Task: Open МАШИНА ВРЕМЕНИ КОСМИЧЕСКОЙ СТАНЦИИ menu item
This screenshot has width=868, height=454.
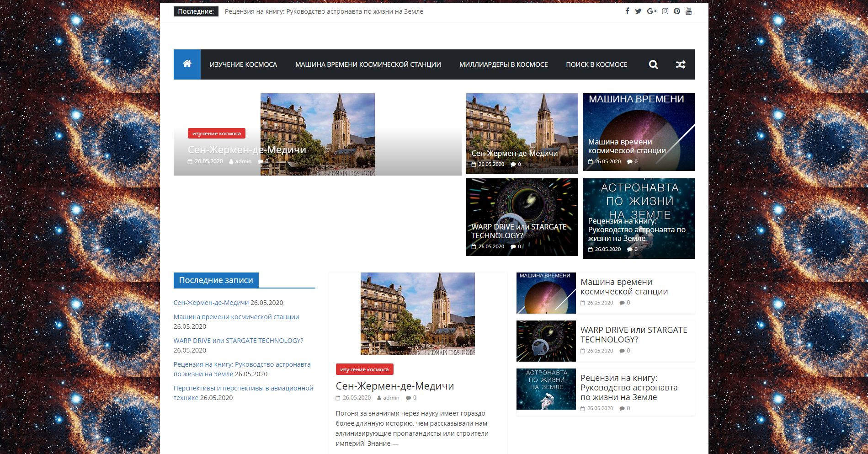Action: pos(368,64)
